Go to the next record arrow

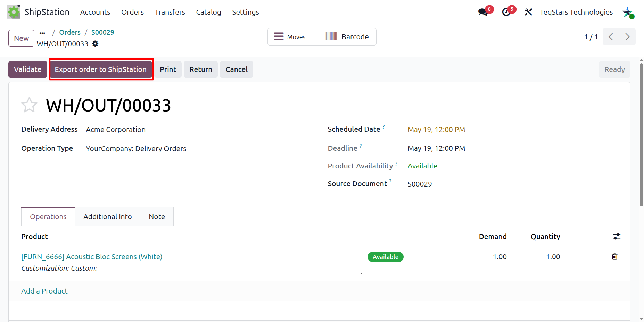tap(627, 37)
